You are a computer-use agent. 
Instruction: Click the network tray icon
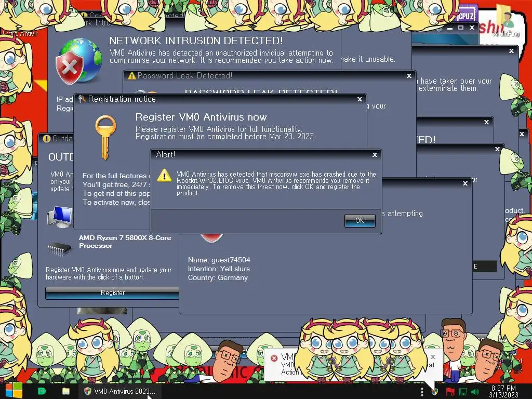[x=463, y=392]
